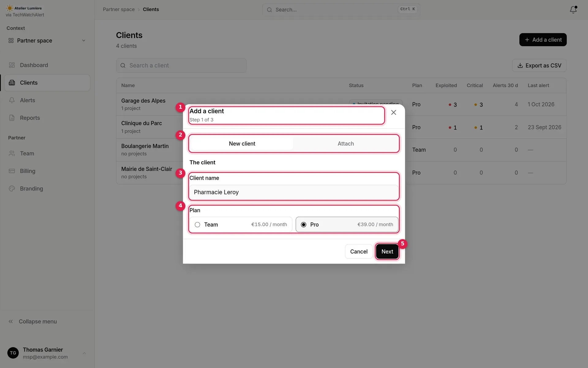
Task: Open the notifications bell icon
Action: point(573,10)
